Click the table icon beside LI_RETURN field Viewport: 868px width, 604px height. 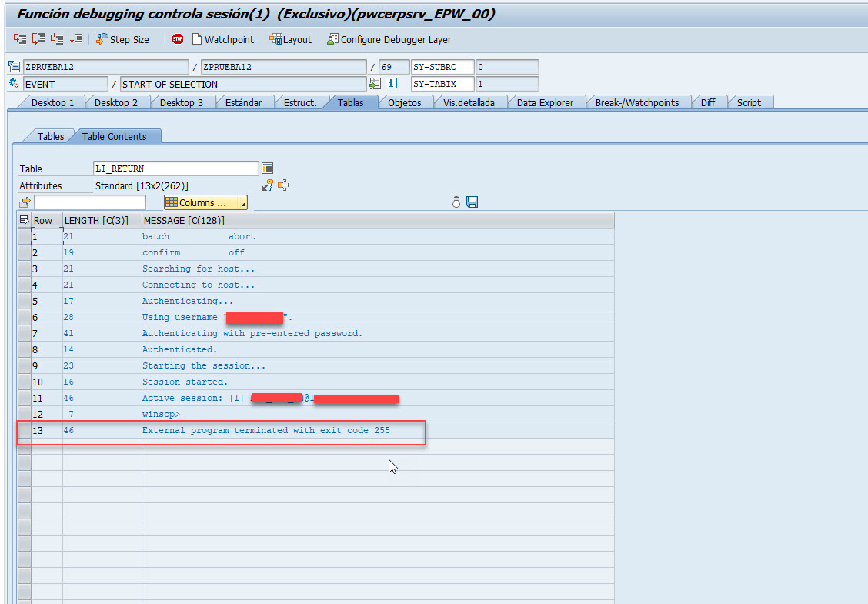(x=268, y=169)
